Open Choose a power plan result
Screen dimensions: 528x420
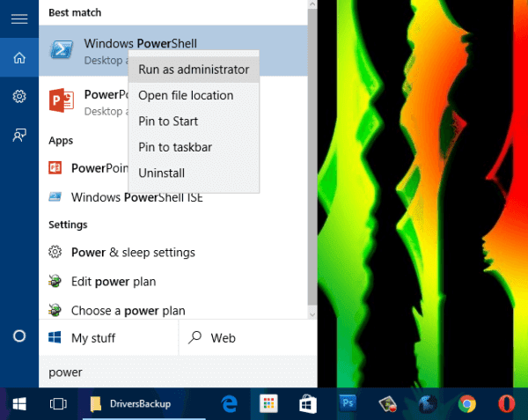(173, 310)
